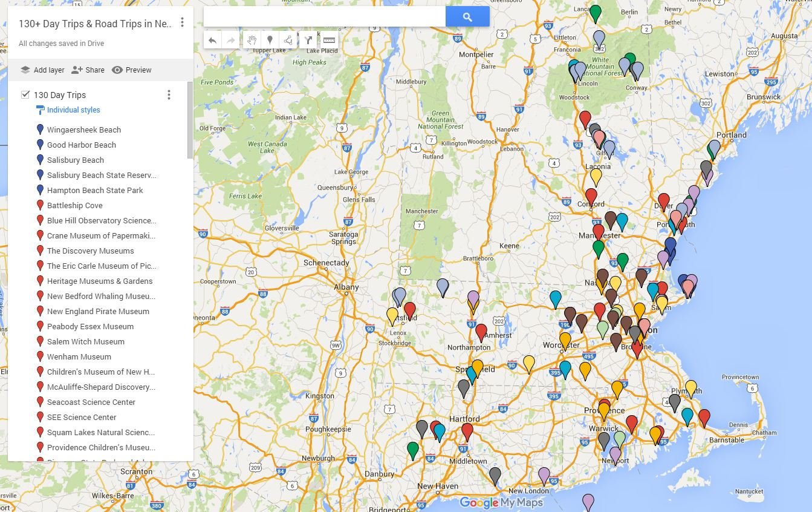812x512 pixels.
Task: Open Individual styles for the layer
Action: coord(74,110)
